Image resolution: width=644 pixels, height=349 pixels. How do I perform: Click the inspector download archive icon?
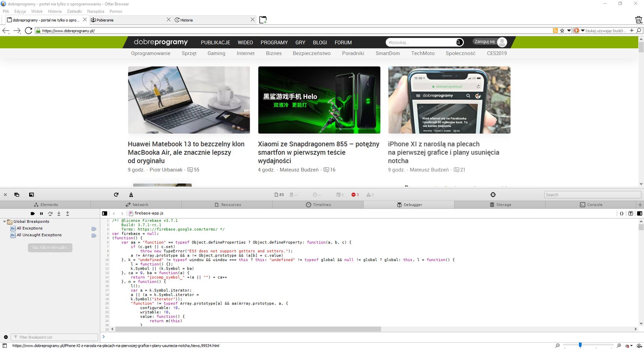point(131,195)
